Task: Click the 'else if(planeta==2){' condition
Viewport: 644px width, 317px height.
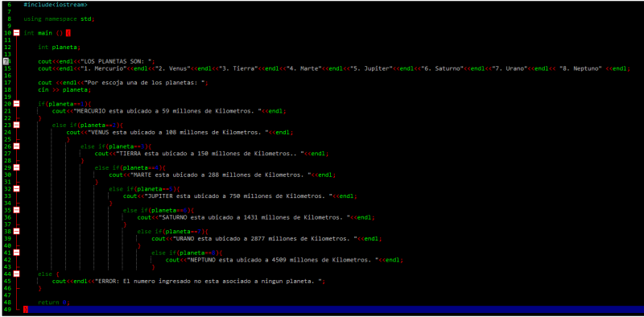Action: point(88,125)
